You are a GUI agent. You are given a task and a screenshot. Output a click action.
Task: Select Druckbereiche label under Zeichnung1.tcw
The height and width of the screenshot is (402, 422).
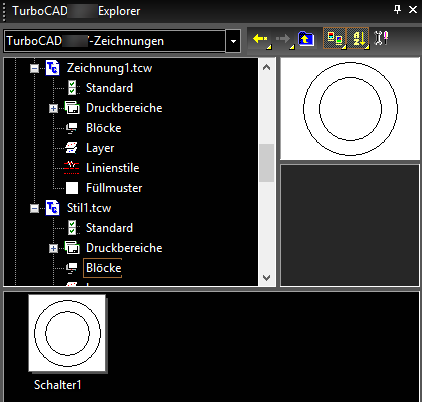click(124, 108)
